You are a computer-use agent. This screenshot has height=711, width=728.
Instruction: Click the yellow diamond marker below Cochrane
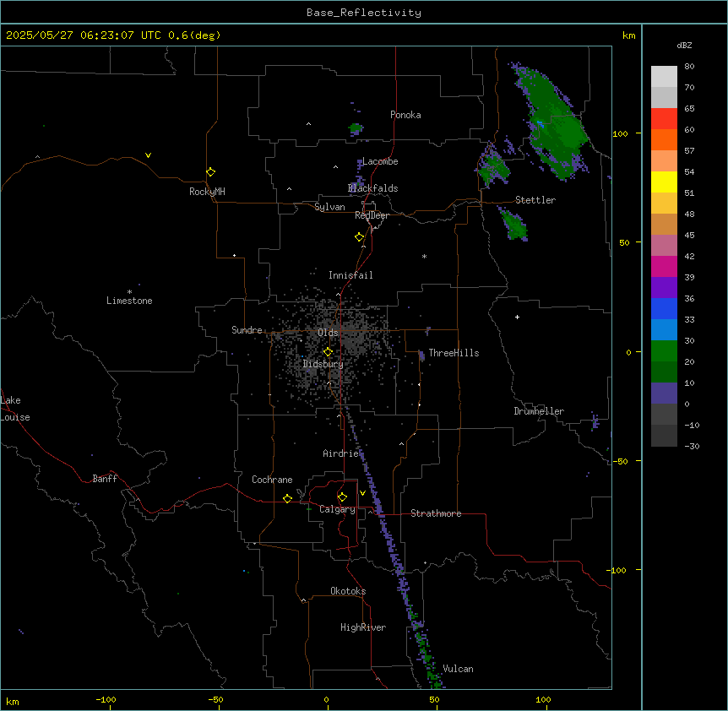[x=287, y=498]
